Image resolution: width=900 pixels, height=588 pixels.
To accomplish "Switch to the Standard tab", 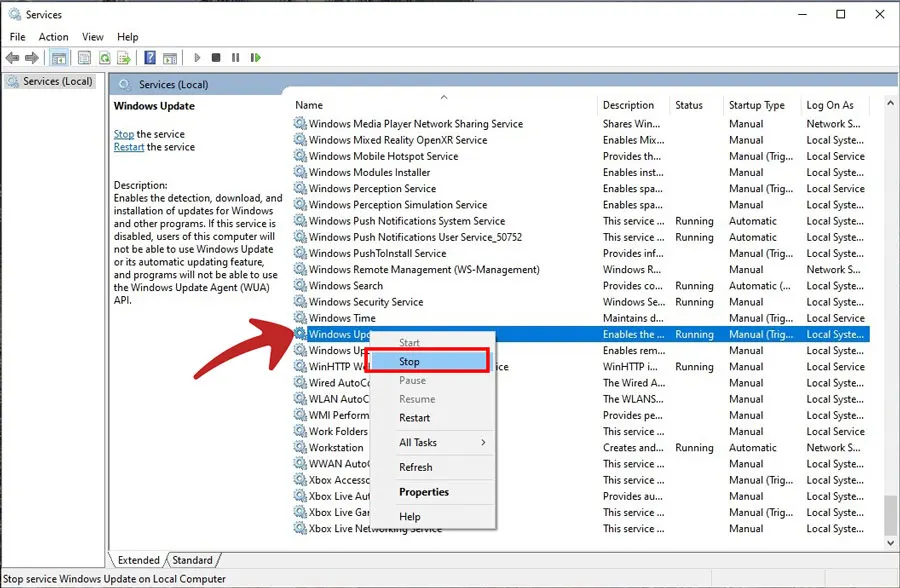I will click(192, 560).
